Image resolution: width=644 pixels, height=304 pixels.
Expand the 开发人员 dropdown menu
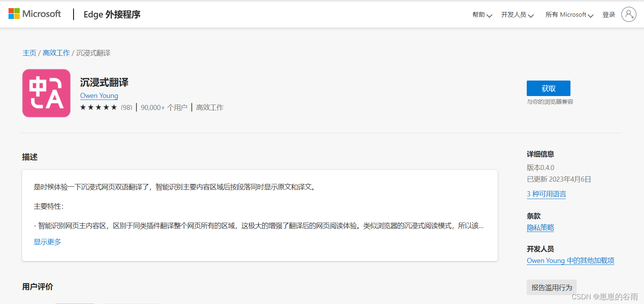click(x=517, y=15)
